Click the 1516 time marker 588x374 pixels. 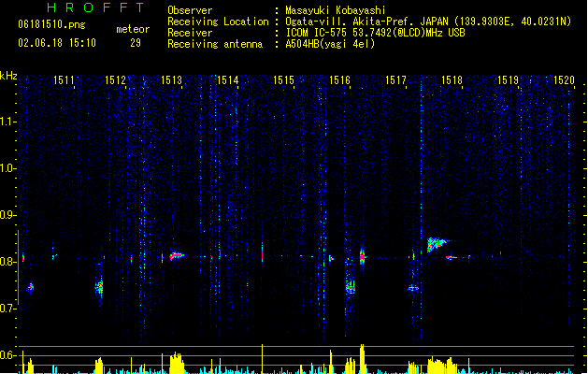[339, 80]
